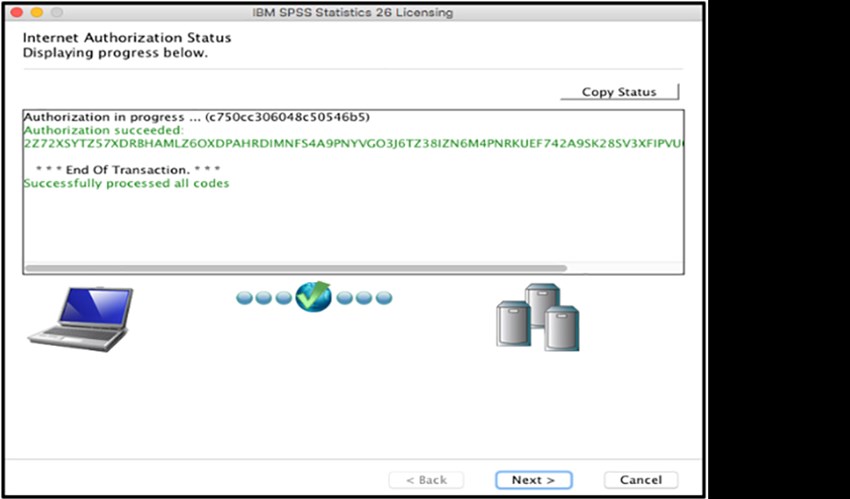Click the green license code string

click(x=353, y=144)
